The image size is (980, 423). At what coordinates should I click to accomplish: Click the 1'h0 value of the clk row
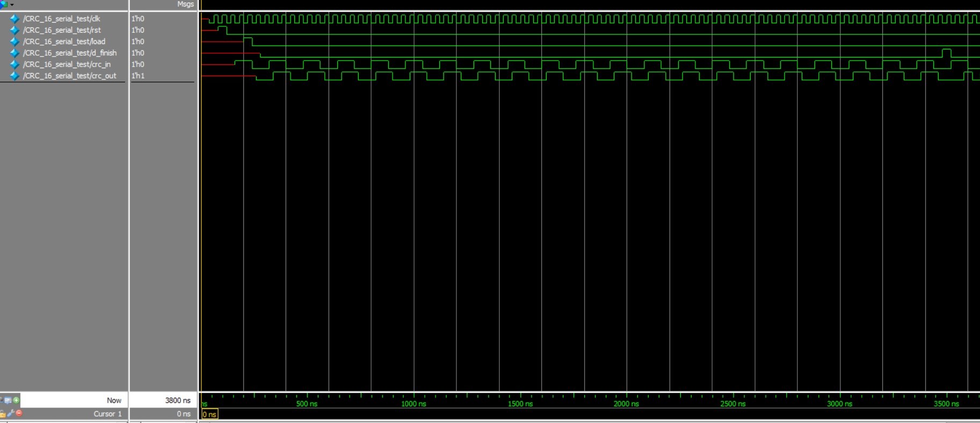[x=138, y=19]
